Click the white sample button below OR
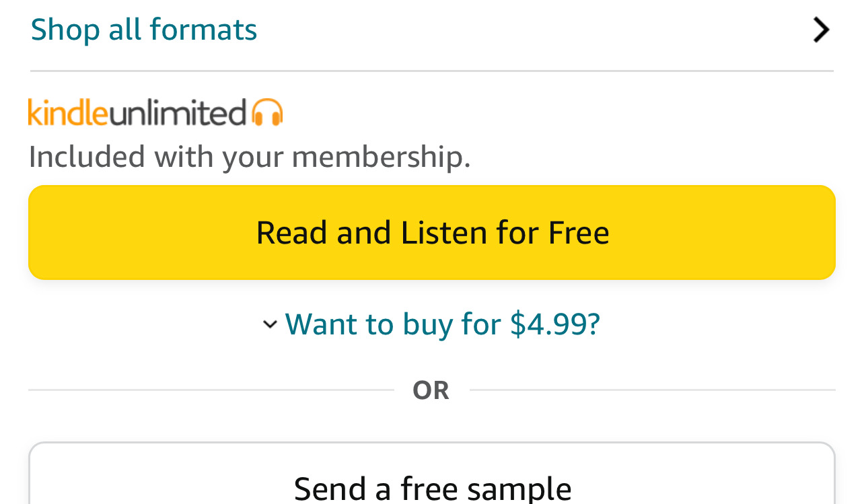The height and width of the screenshot is (504, 864). [432, 474]
